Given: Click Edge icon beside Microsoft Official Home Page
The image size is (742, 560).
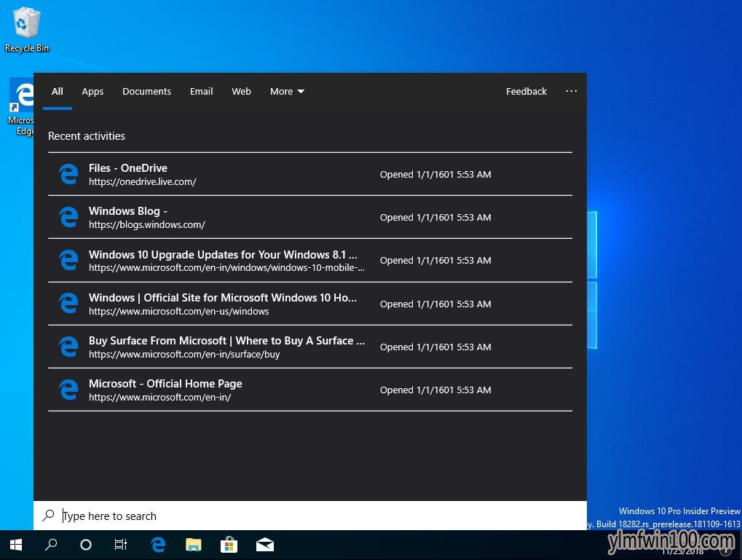Looking at the screenshot, I should pyautogui.click(x=68, y=390).
